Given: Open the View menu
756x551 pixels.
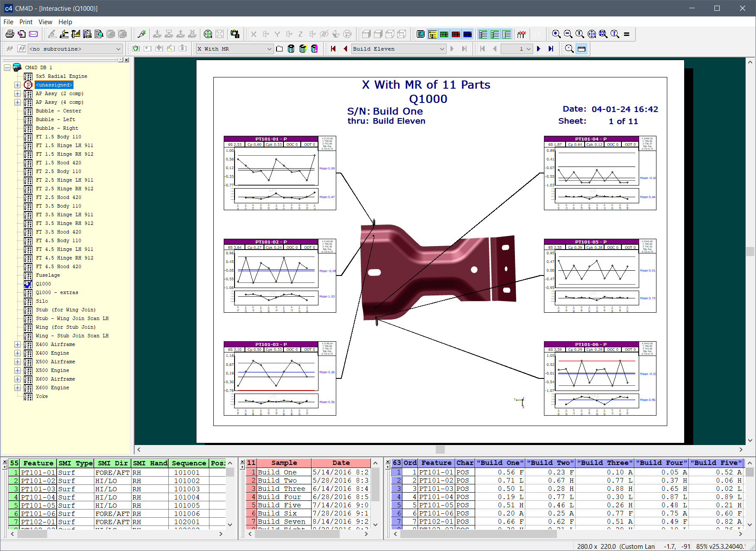Looking at the screenshot, I should (x=45, y=22).
